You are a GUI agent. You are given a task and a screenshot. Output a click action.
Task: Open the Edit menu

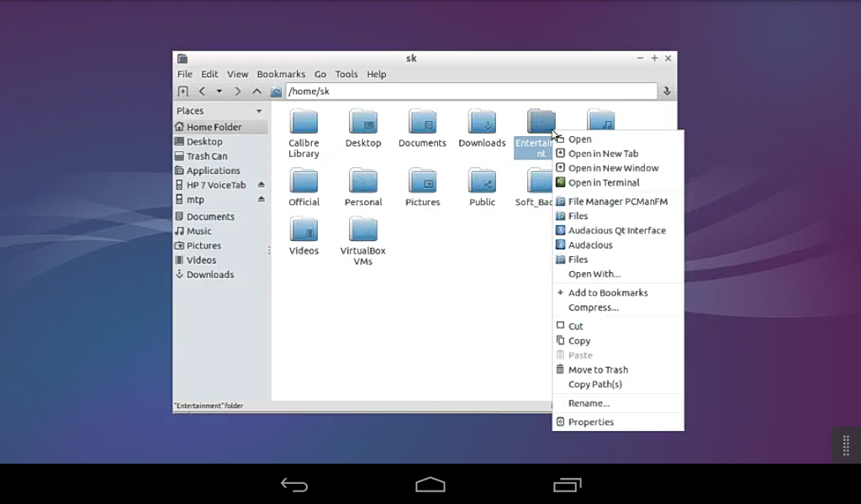click(209, 74)
